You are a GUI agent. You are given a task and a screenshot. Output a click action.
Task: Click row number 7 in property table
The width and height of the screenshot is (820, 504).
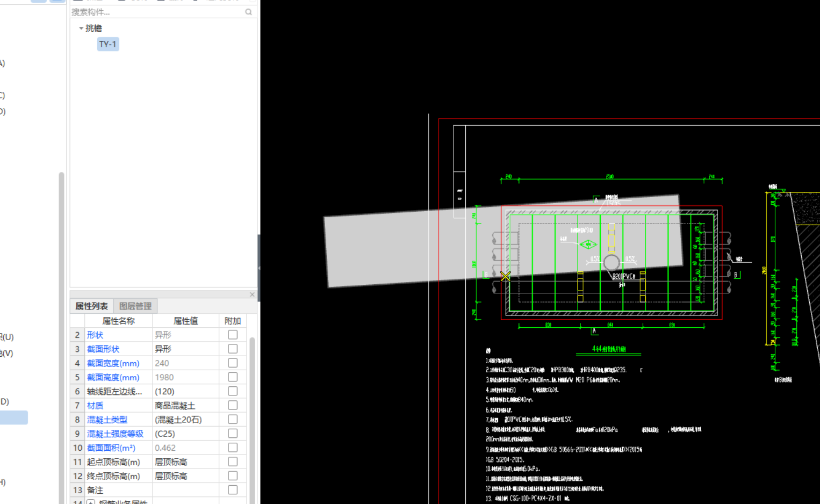click(77, 405)
